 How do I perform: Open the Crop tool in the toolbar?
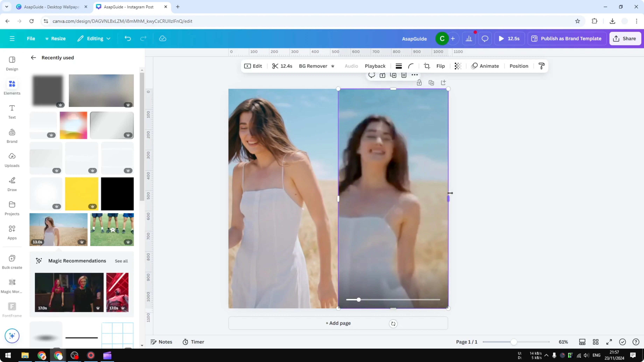(426, 66)
